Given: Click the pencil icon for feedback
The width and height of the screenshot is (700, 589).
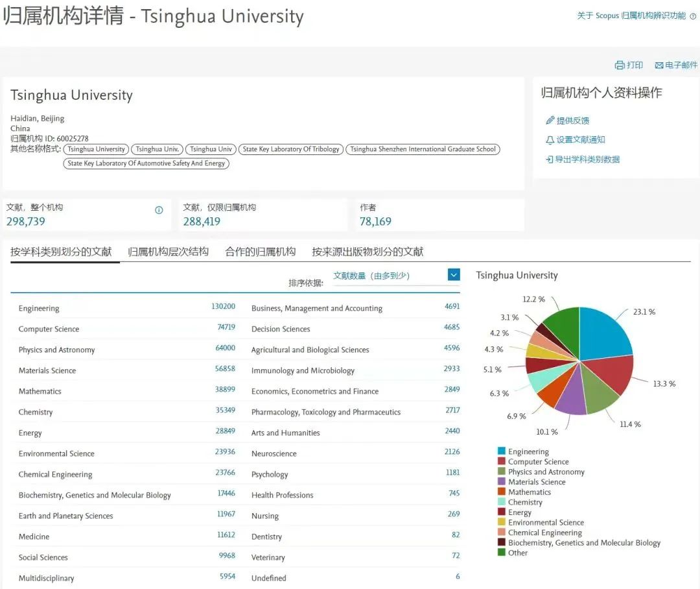Looking at the screenshot, I should (550, 120).
